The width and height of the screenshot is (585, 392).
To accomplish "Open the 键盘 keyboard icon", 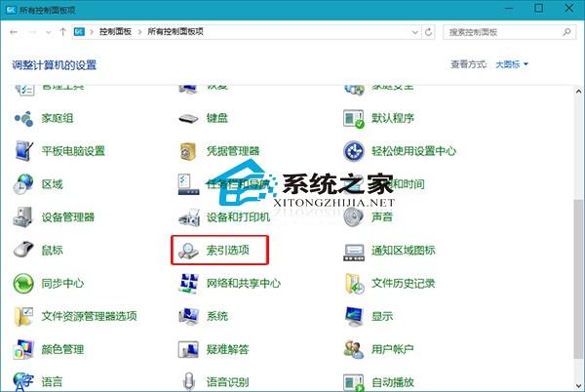I will point(188,119).
